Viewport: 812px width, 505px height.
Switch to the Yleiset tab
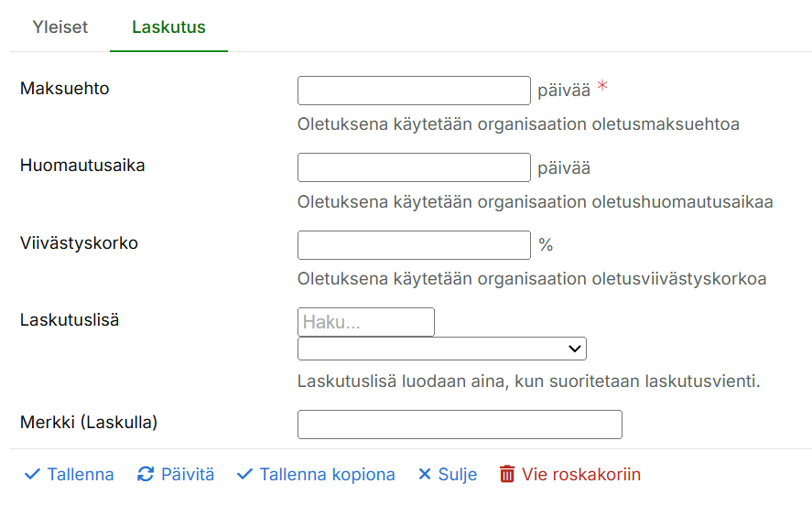(60, 27)
